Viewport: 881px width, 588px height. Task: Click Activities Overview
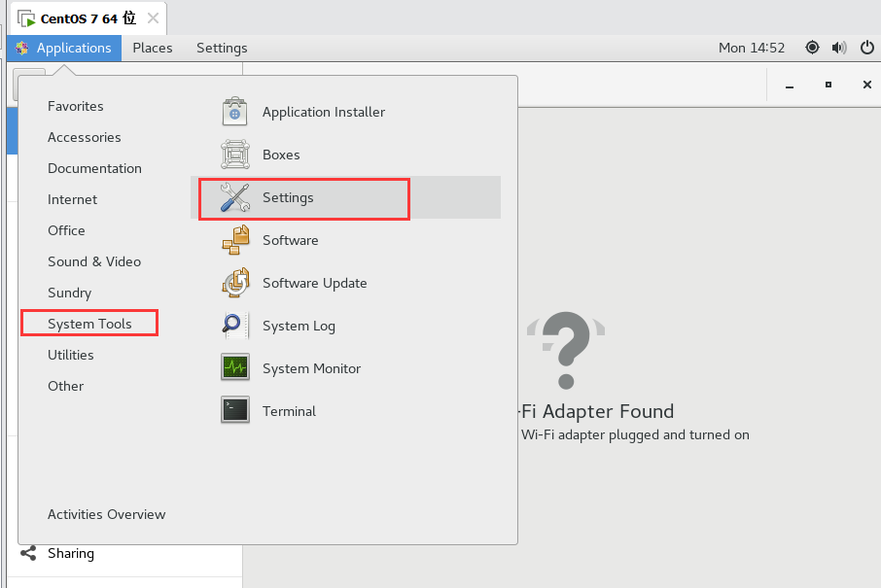106,514
